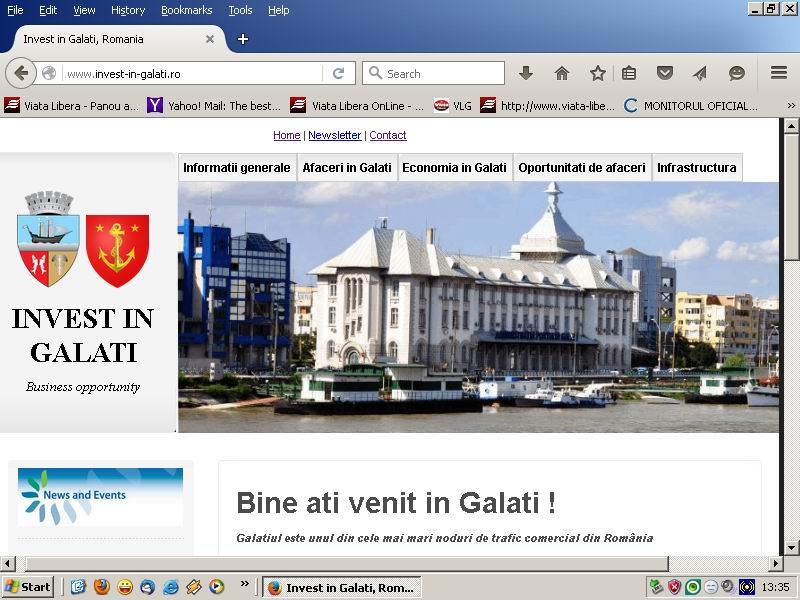Open the 'Infrastructura' section
The height and width of the screenshot is (600, 800).
tap(697, 167)
